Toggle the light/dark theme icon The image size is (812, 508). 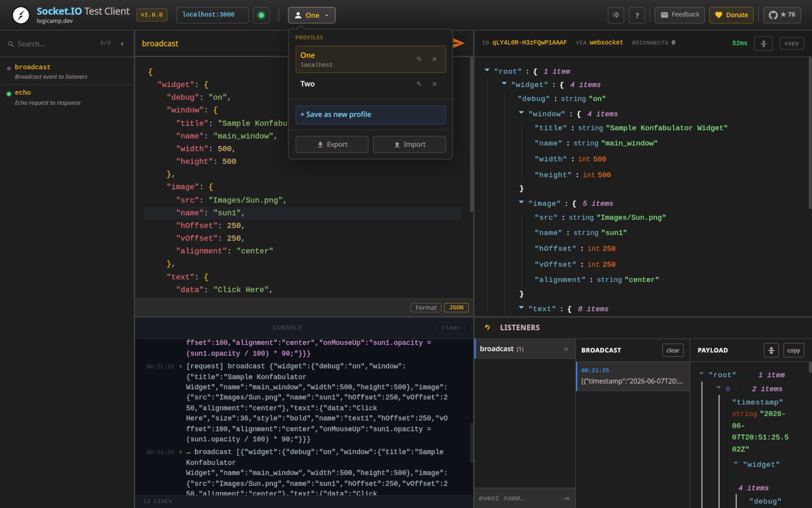(615, 15)
